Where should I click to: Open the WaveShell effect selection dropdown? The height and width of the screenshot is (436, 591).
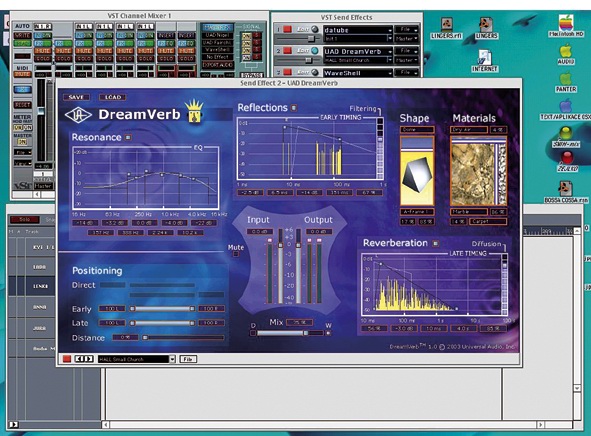click(x=357, y=73)
